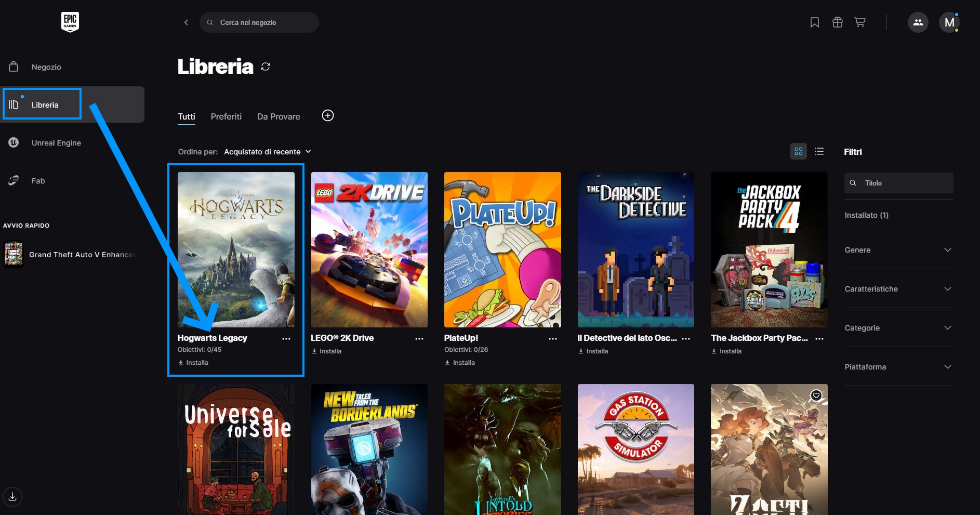Open the PlateUp! game cover

[502, 249]
